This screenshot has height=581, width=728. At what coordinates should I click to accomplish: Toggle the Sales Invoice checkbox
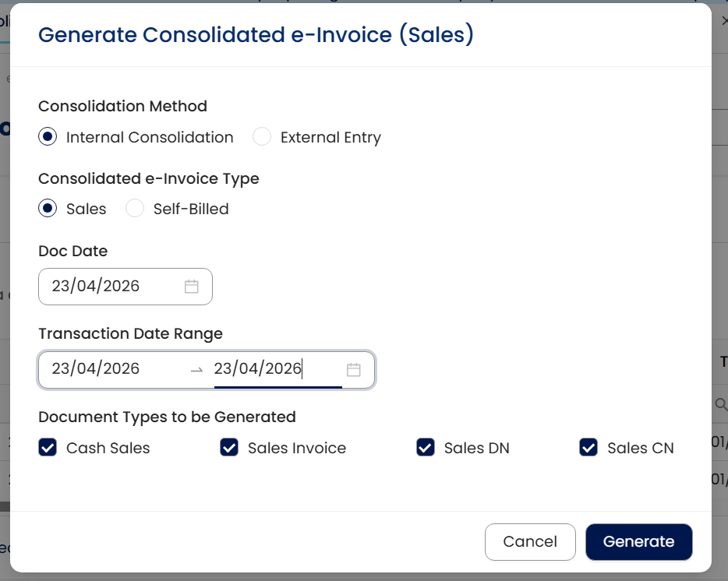229,448
